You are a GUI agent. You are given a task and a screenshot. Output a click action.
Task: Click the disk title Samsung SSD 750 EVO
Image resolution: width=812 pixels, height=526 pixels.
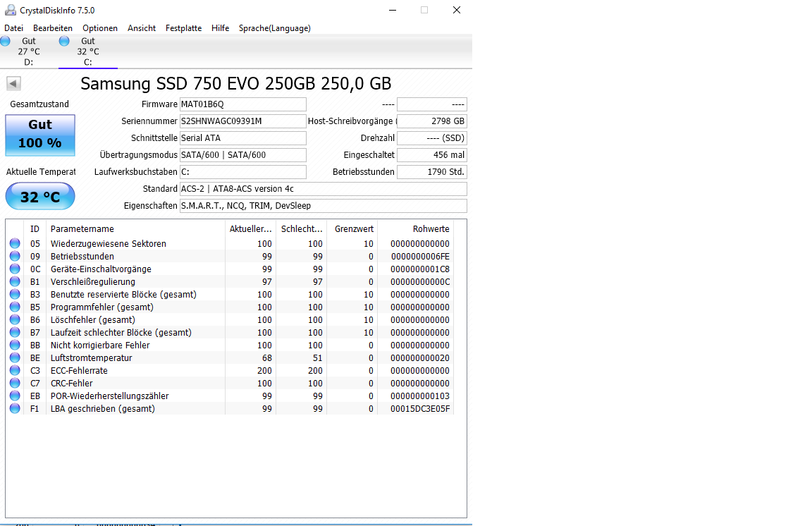(236, 83)
